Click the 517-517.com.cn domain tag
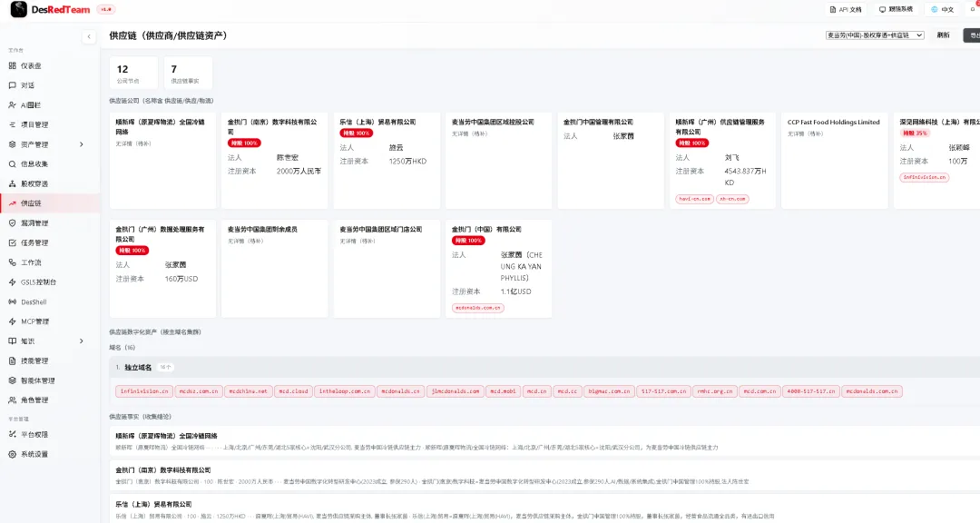The image size is (980, 523). (x=663, y=391)
